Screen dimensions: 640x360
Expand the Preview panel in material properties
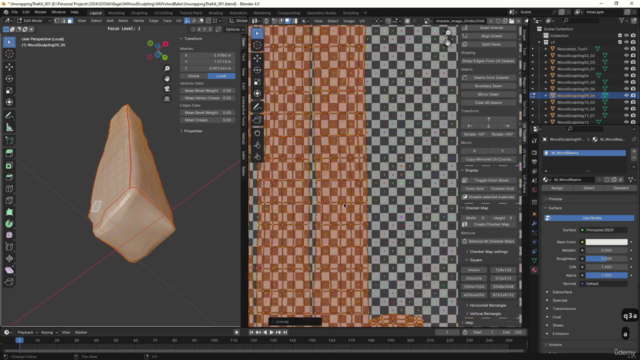coord(555,199)
